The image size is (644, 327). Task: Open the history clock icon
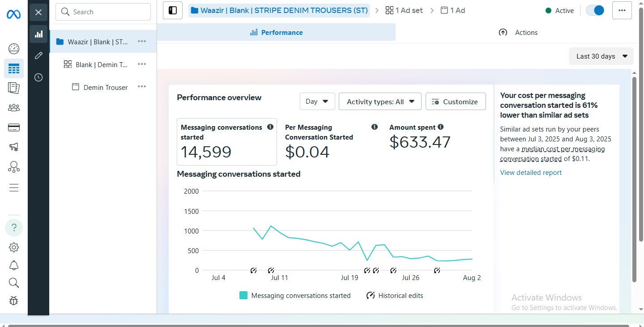coord(38,77)
